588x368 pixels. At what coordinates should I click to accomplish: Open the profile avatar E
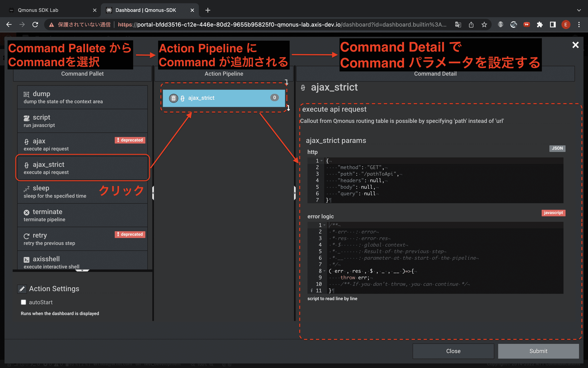[566, 25]
